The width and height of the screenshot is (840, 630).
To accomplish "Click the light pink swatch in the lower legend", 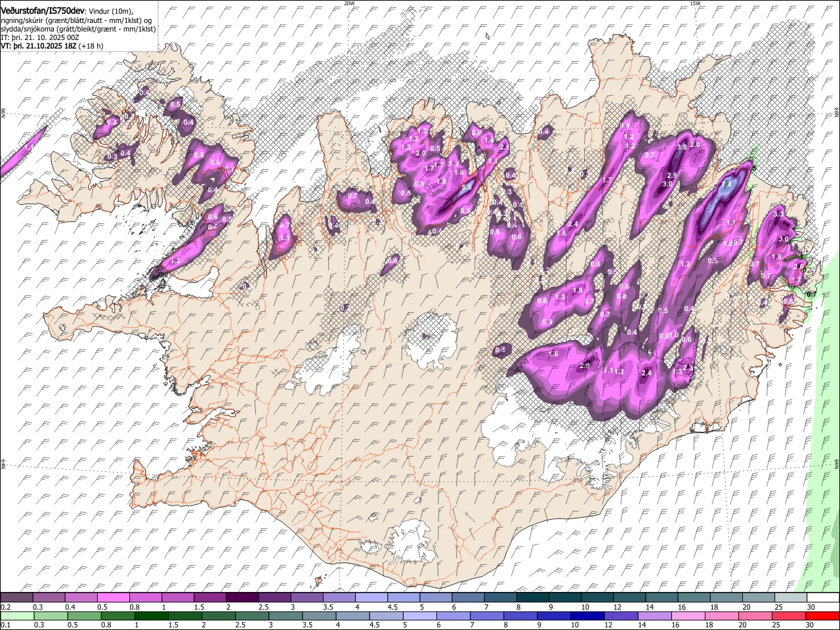I will point(688,616).
